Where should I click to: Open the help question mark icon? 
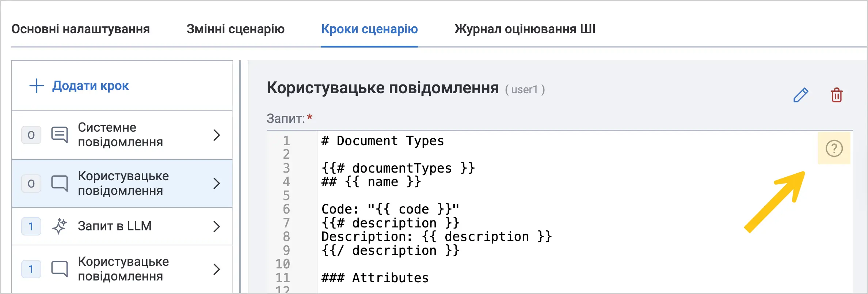[x=834, y=148]
